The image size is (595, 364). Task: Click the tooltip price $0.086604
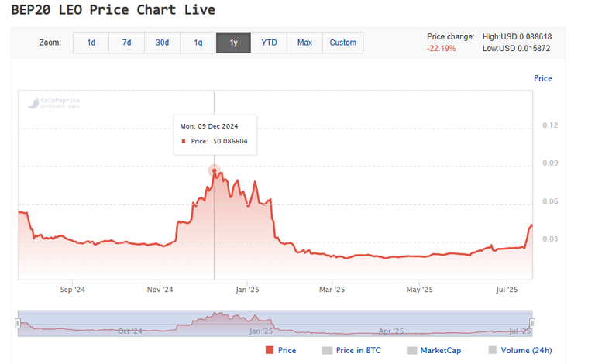pyautogui.click(x=230, y=141)
